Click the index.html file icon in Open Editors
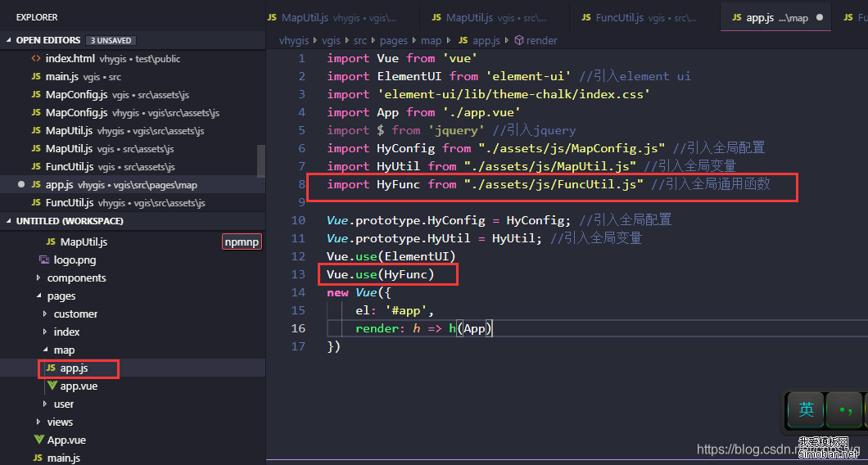This screenshot has width=868, height=465. [x=36, y=59]
